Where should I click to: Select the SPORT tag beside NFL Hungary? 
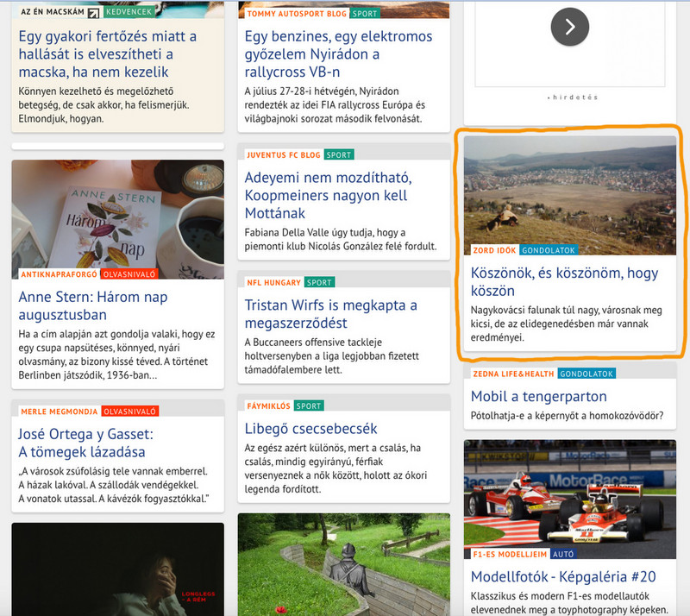coord(319,282)
